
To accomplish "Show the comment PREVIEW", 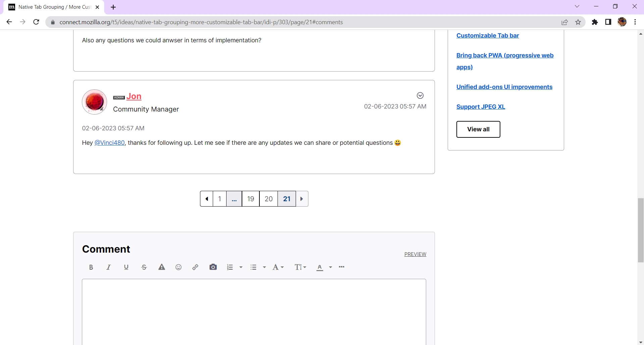I will [x=415, y=254].
